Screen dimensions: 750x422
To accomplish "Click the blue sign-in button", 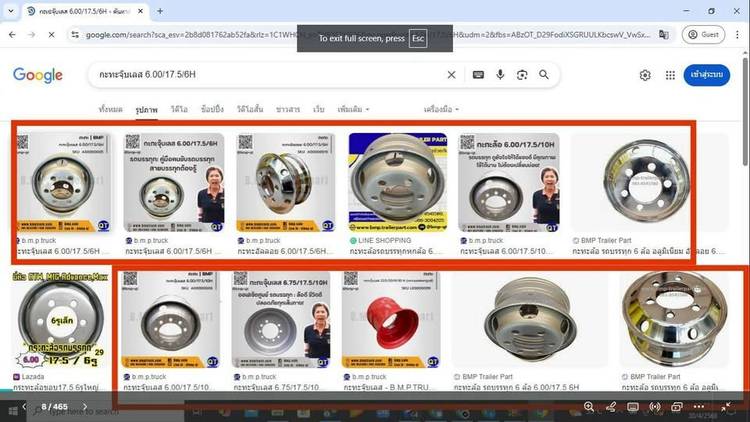I will coord(706,75).
